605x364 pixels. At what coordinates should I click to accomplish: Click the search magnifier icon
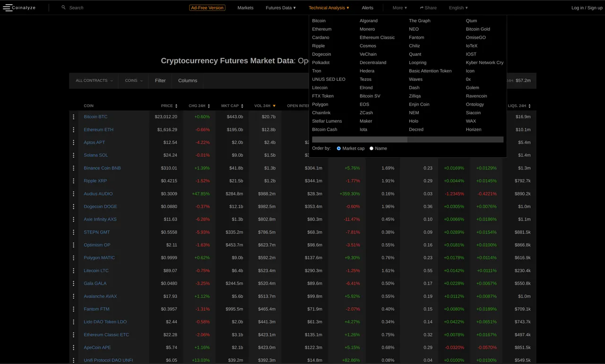click(x=63, y=8)
